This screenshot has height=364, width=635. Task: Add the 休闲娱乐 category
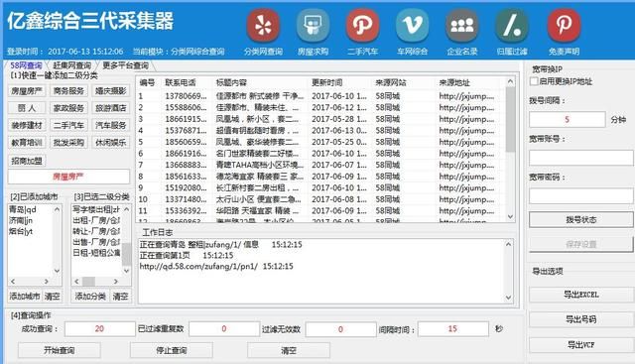coord(110,143)
